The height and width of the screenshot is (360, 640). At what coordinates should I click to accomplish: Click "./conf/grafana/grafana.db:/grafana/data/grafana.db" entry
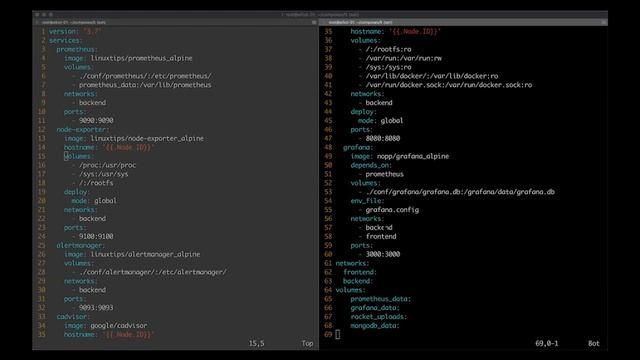click(x=460, y=192)
